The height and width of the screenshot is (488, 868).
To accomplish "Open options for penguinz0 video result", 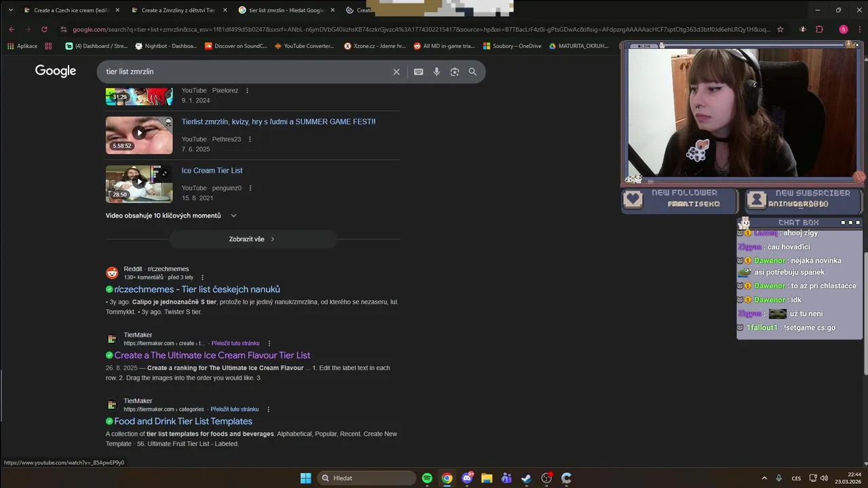I will (250, 188).
